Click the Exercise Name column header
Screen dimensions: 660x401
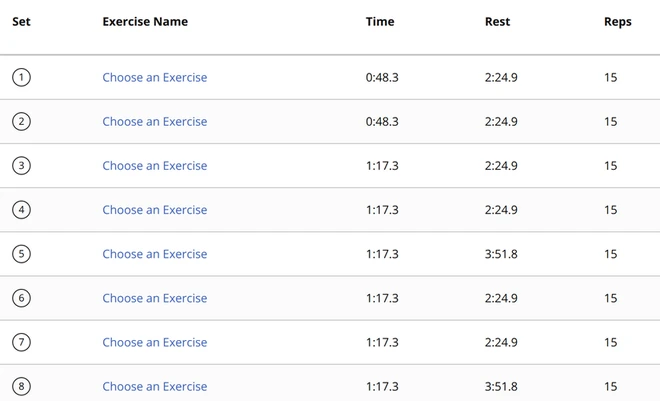[x=145, y=21]
